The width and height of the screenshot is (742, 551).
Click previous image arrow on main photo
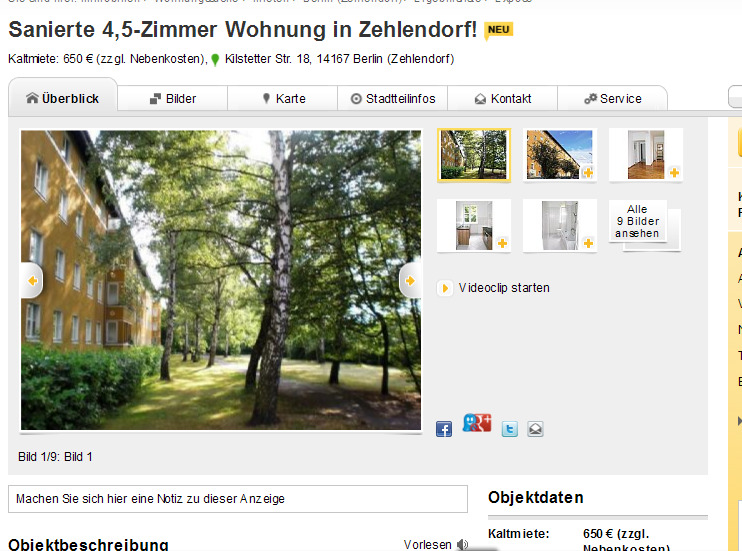(32, 281)
